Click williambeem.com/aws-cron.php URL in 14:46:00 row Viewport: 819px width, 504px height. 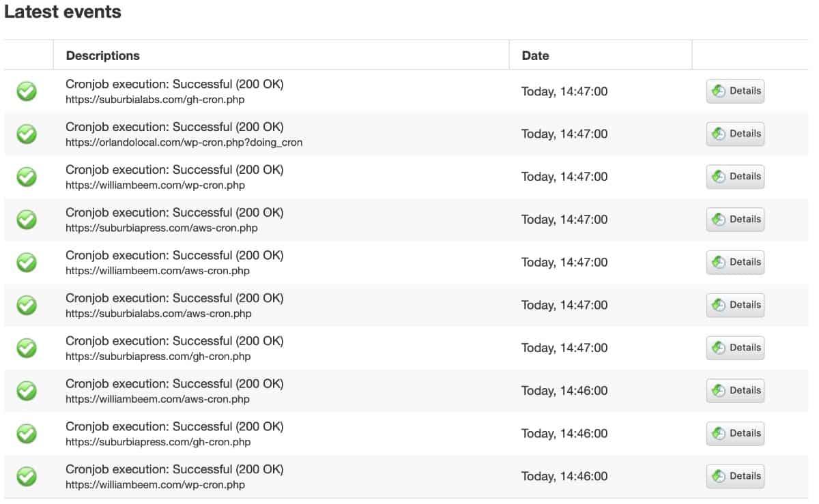[158, 400]
